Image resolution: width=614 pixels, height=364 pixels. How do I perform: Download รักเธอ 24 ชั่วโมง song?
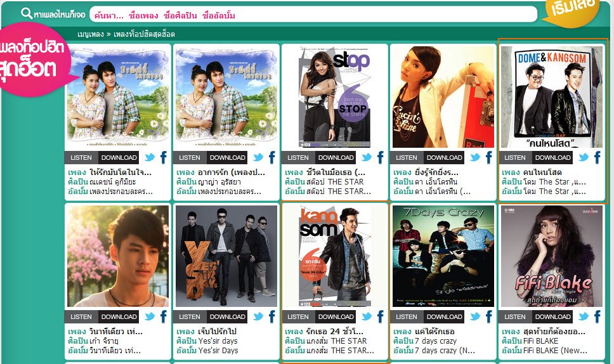coord(336,317)
